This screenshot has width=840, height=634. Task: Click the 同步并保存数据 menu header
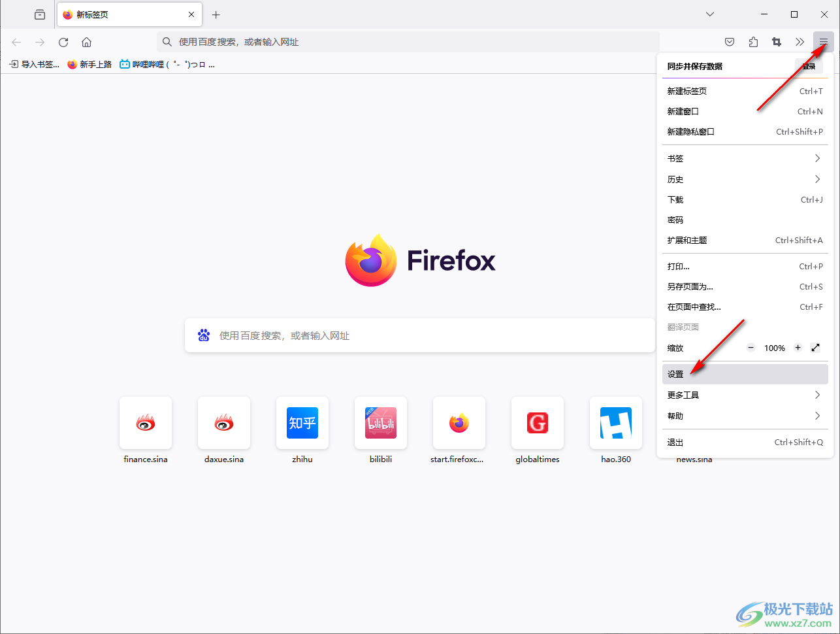tap(695, 66)
